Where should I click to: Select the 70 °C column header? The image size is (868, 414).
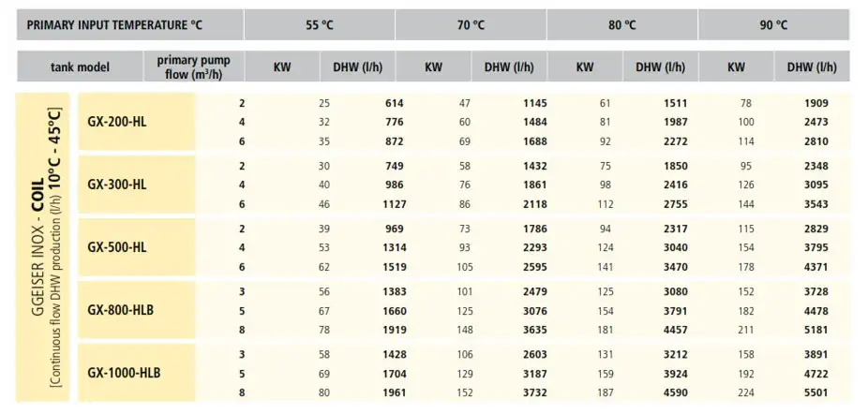tap(471, 25)
